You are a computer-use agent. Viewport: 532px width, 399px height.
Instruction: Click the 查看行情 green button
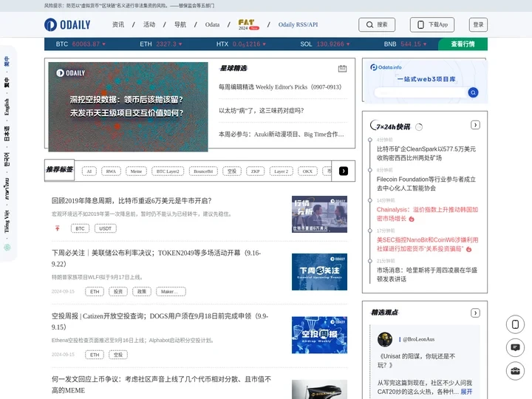coord(463,44)
